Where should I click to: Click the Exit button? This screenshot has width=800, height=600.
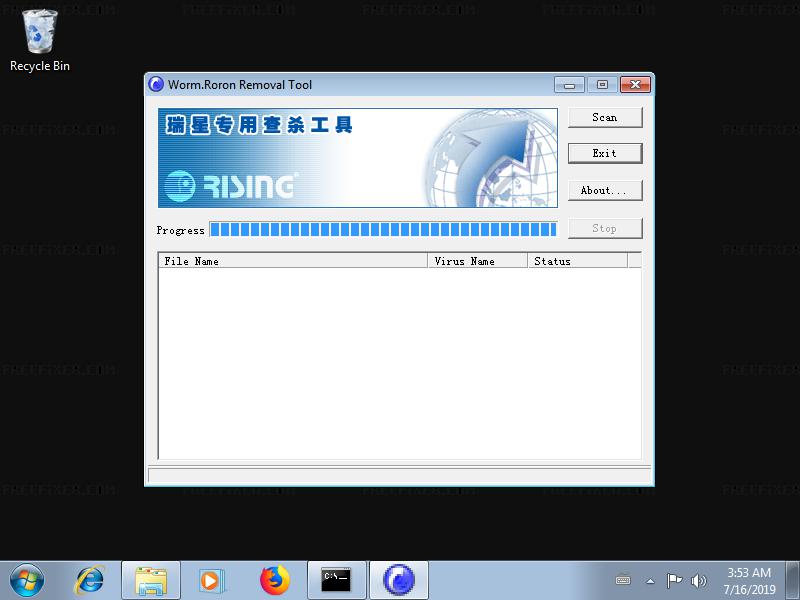click(x=605, y=153)
